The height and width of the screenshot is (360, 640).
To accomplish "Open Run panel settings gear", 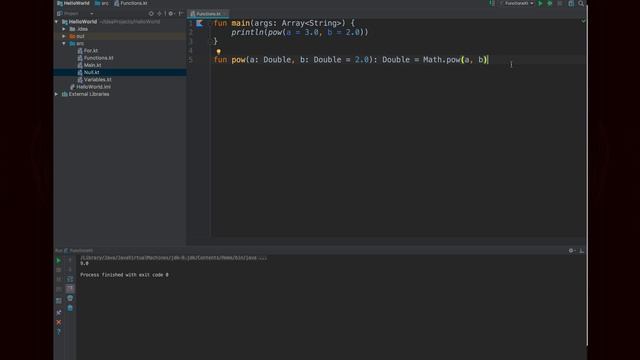I will tap(571, 251).
